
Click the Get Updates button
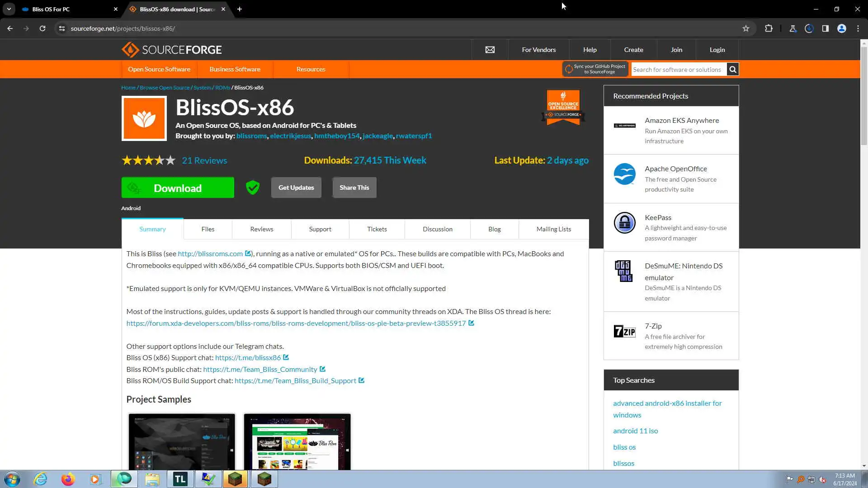point(296,188)
